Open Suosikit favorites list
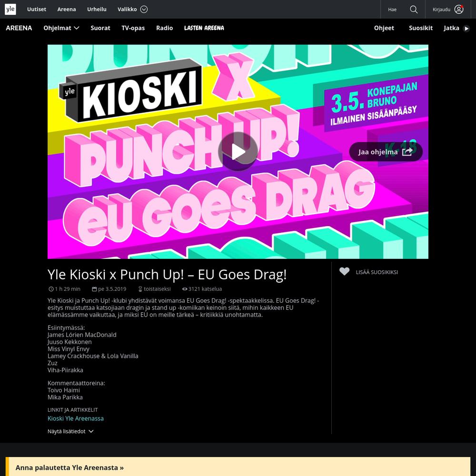476x476 pixels. click(421, 28)
